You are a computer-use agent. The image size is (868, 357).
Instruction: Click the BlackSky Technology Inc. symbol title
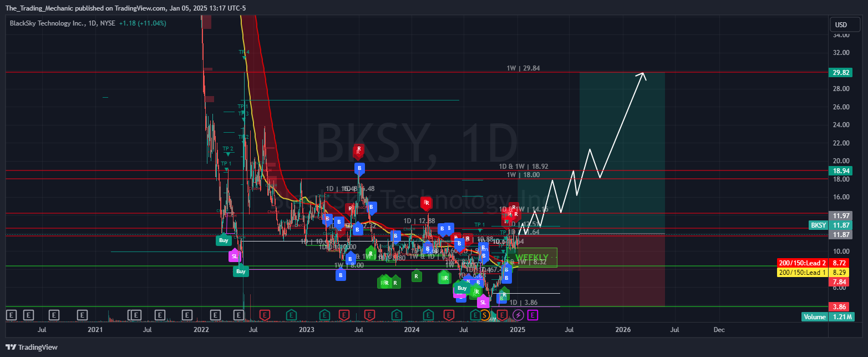click(x=48, y=23)
